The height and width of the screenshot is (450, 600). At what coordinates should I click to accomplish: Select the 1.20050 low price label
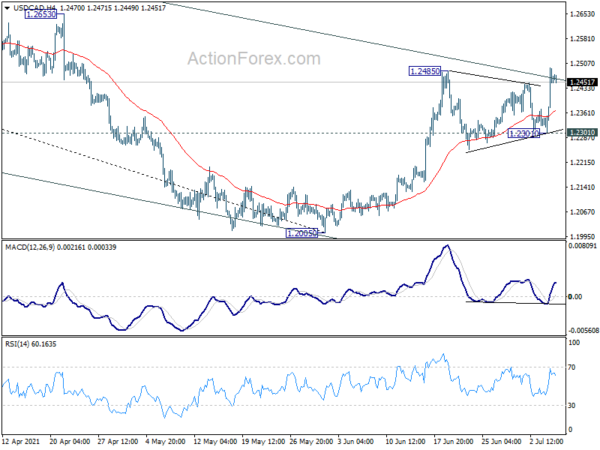302,233
